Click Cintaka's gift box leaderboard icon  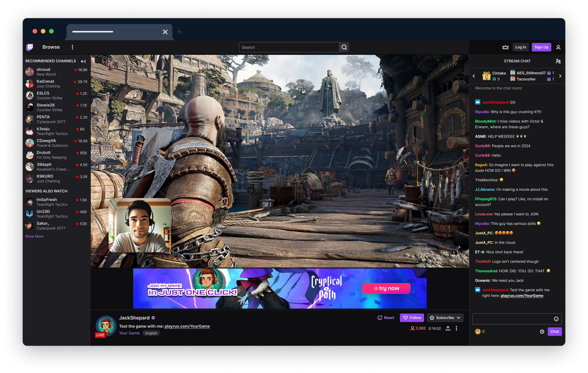(x=486, y=76)
